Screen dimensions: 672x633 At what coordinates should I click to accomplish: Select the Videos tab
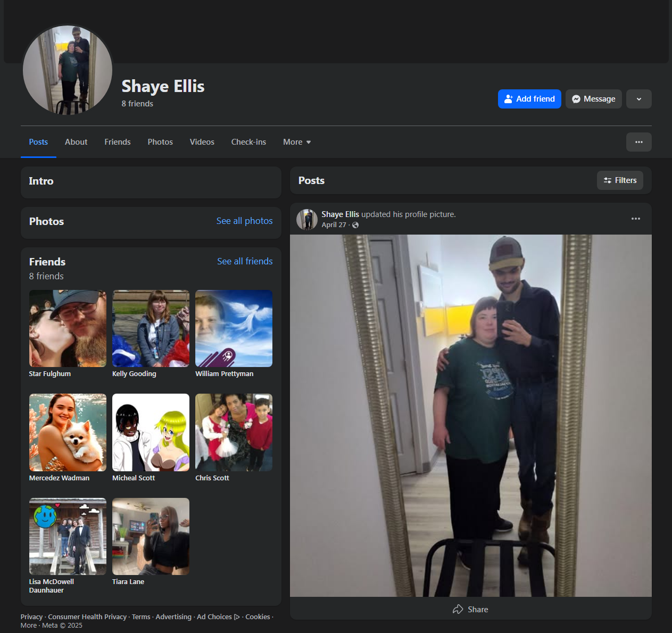(x=202, y=142)
